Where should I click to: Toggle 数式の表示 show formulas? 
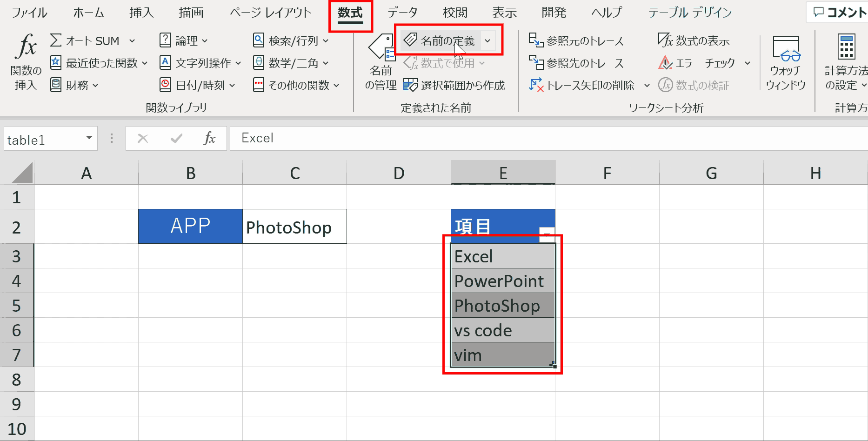click(694, 41)
